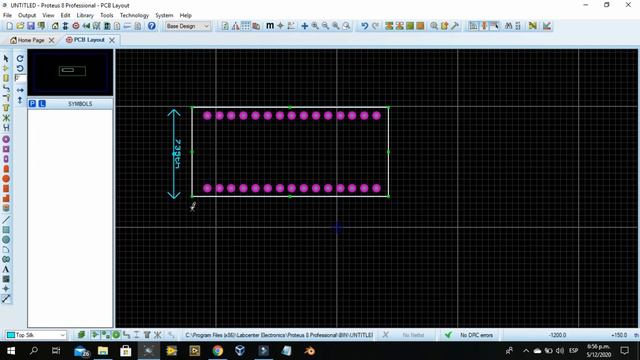This screenshot has height=360, width=640.
Task: Click the New Project icon
Action: 9,26
